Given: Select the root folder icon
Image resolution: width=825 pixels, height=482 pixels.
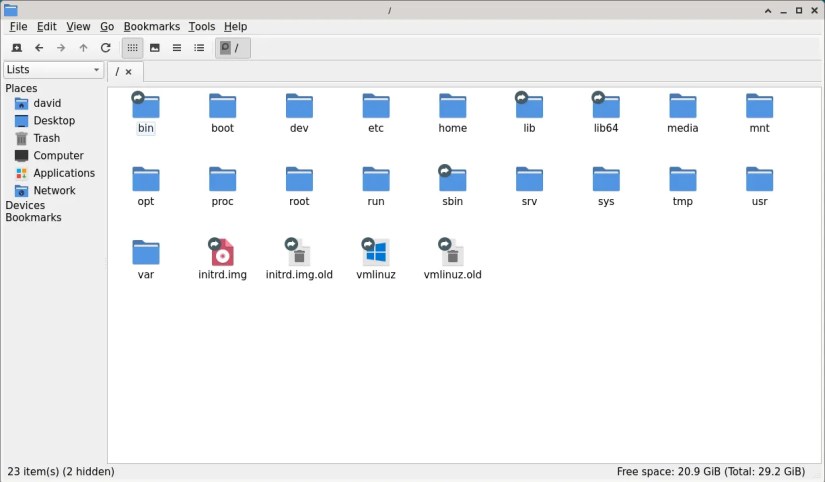Looking at the screenshot, I should click(x=299, y=179).
